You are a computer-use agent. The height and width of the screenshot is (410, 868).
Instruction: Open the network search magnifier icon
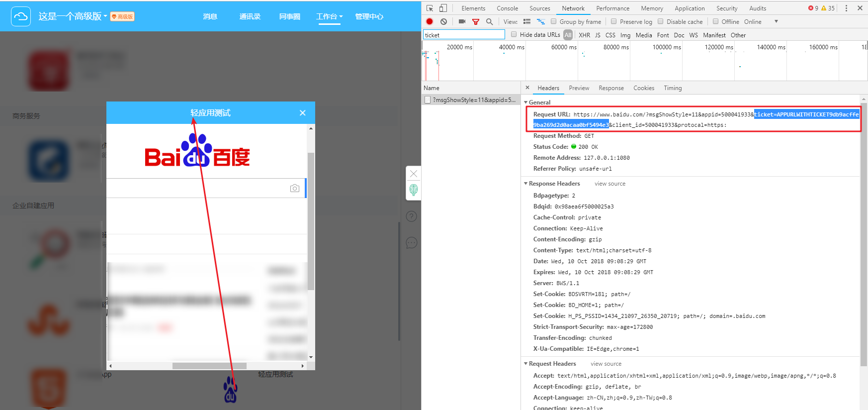coord(490,21)
